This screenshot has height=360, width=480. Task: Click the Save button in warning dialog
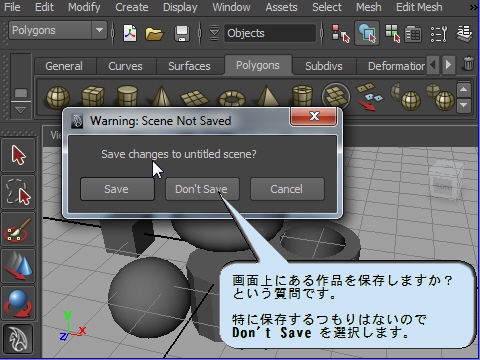click(x=117, y=189)
